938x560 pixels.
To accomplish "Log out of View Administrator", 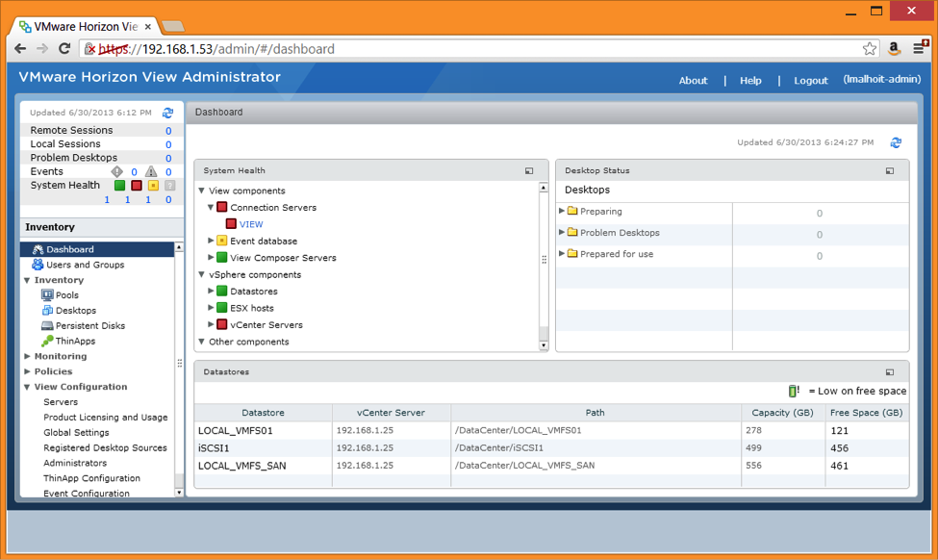I will (x=811, y=80).
